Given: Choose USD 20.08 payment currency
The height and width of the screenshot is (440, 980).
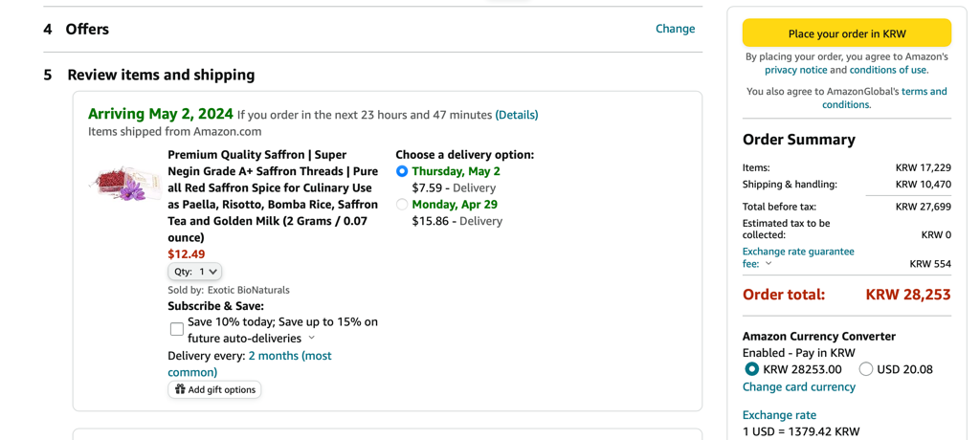Looking at the screenshot, I should click(x=866, y=369).
